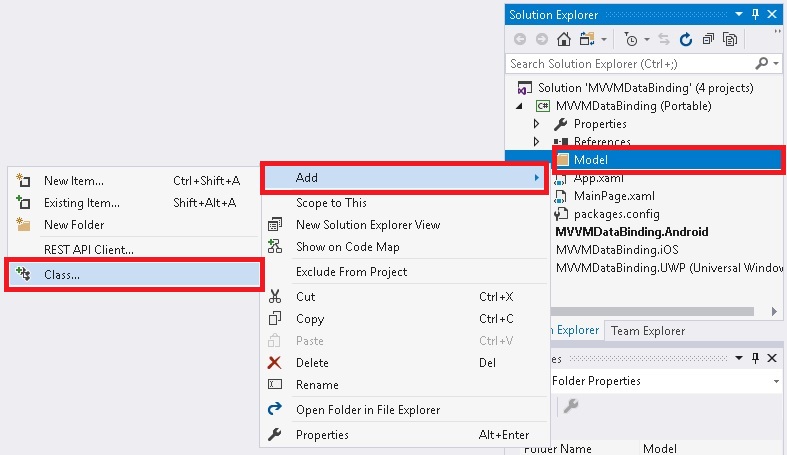This screenshot has height=455, width=787.
Task: Click the Property Pages wrench icon
Action: click(571, 405)
